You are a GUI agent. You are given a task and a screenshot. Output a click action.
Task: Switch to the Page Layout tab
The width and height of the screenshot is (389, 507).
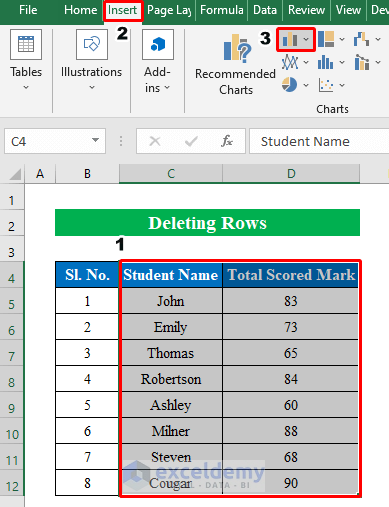point(169,10)
